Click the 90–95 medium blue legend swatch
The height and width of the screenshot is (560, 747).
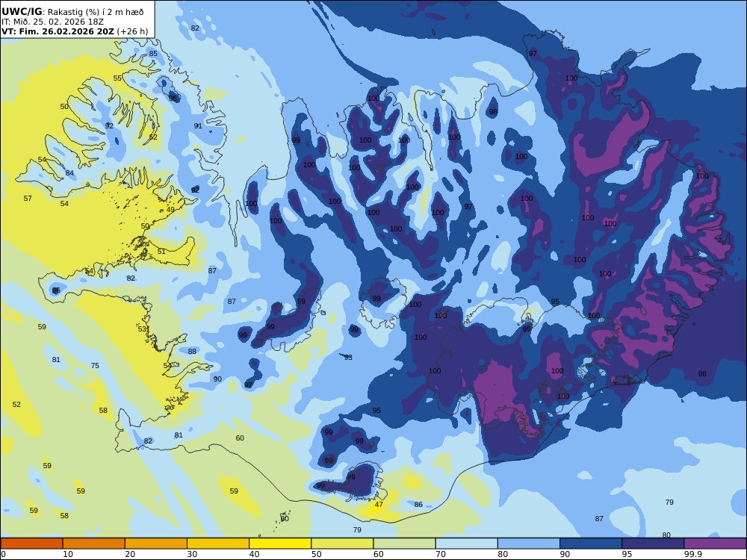click(x=591, y=544)
